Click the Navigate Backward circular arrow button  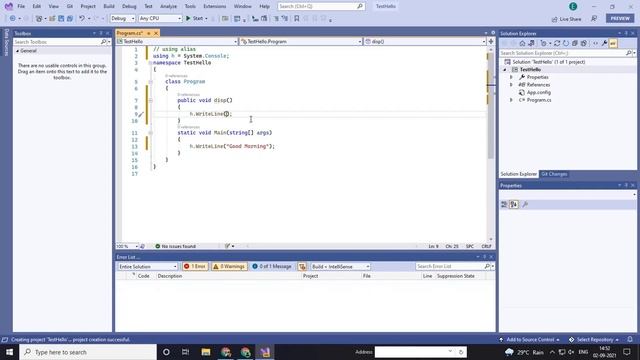point(13,18)
